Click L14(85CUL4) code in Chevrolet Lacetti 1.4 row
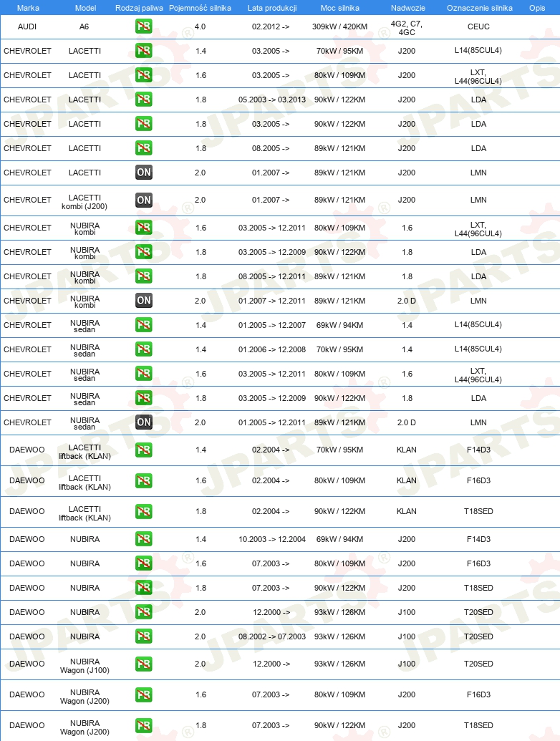Screen dimensions: 560x741 click(x=478, y=51)
